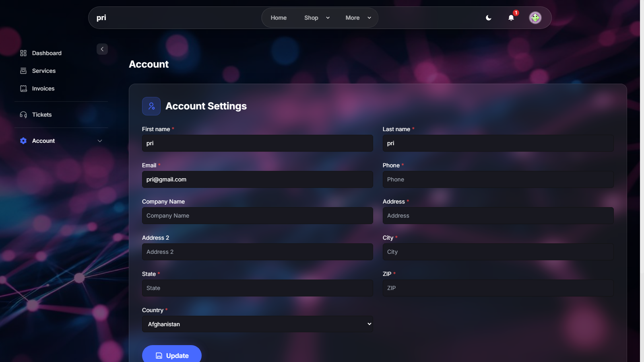Expand the Shop dropdown menu
This screenshot has height=362, width=644.
point(317,18)
